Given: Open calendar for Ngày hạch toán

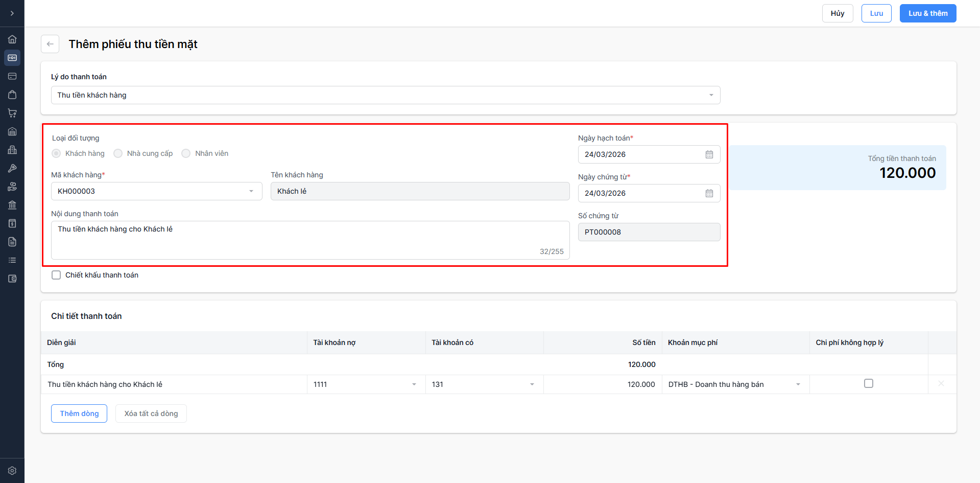Looking at the screenshot, I should 709,154.
